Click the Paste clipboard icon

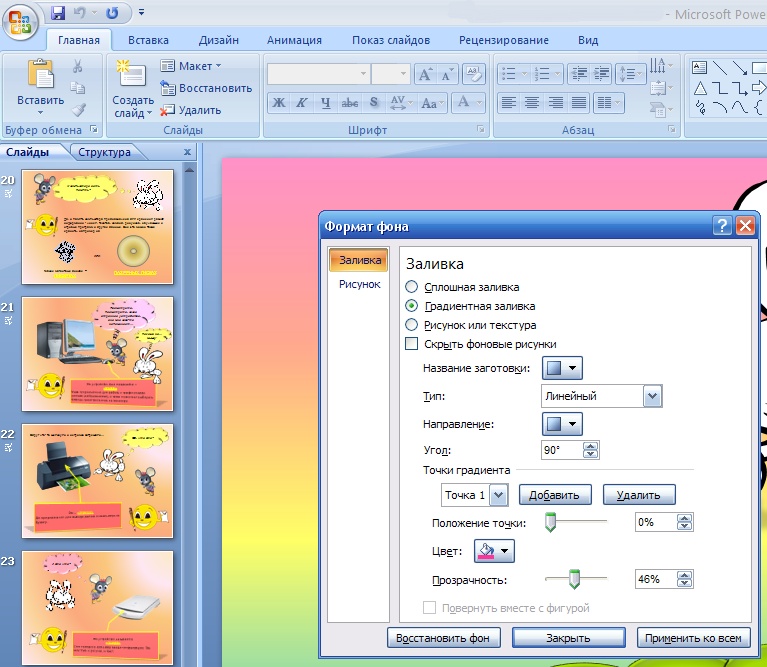40,76
